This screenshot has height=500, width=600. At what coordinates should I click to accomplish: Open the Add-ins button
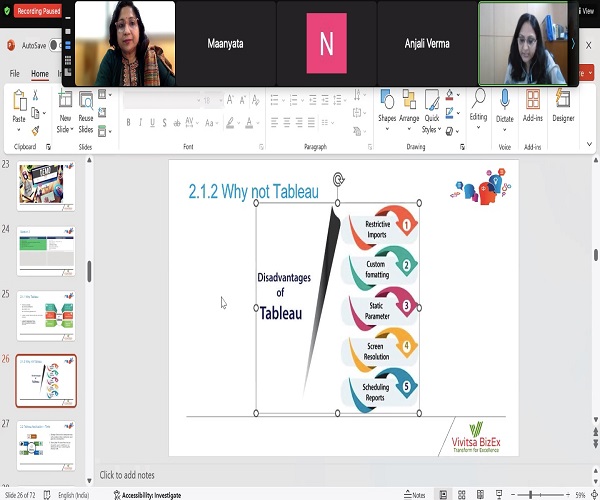point(533,106)
